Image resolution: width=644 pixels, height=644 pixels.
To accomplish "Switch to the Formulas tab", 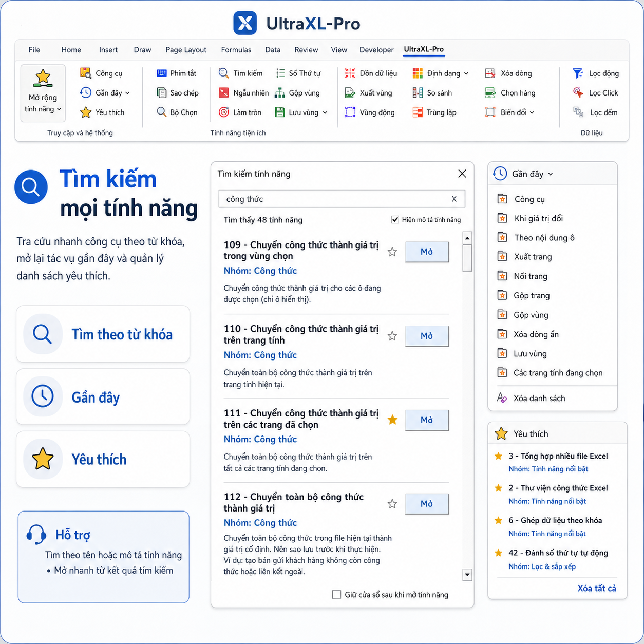I will point(236,50).
